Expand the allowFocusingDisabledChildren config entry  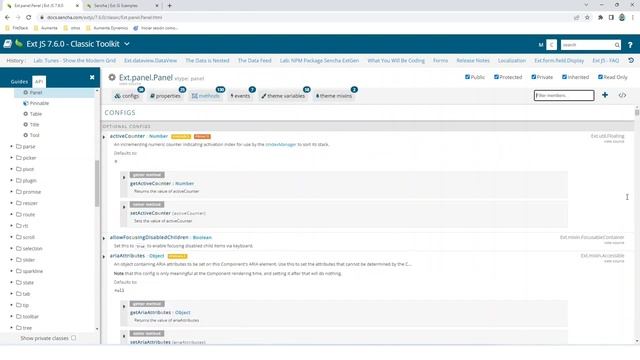(x=104, y=238)
